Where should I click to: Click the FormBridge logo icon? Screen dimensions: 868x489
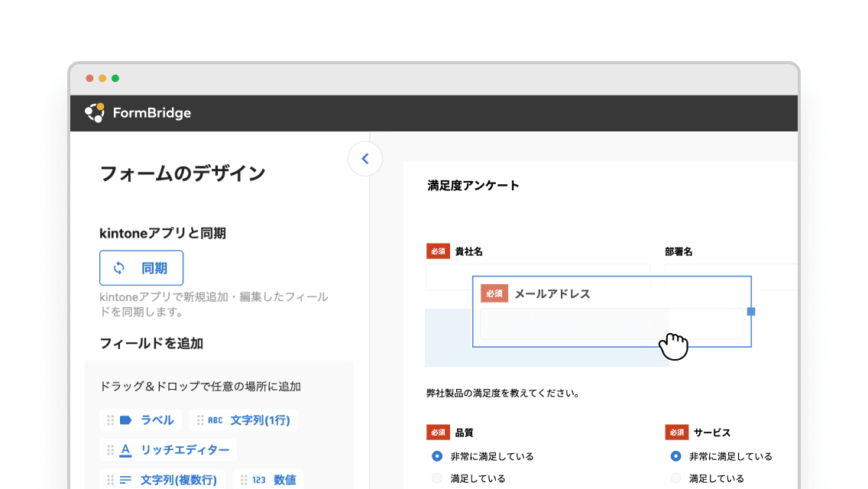click(94, 112)
